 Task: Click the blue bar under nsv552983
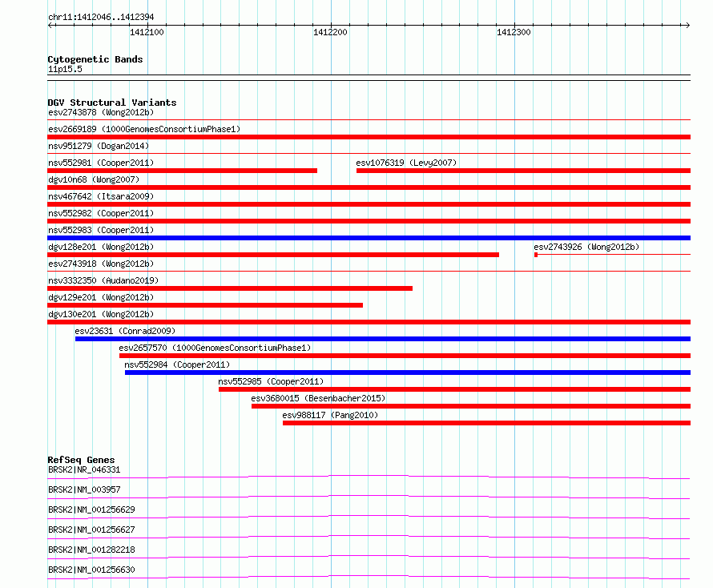point(369,238)
